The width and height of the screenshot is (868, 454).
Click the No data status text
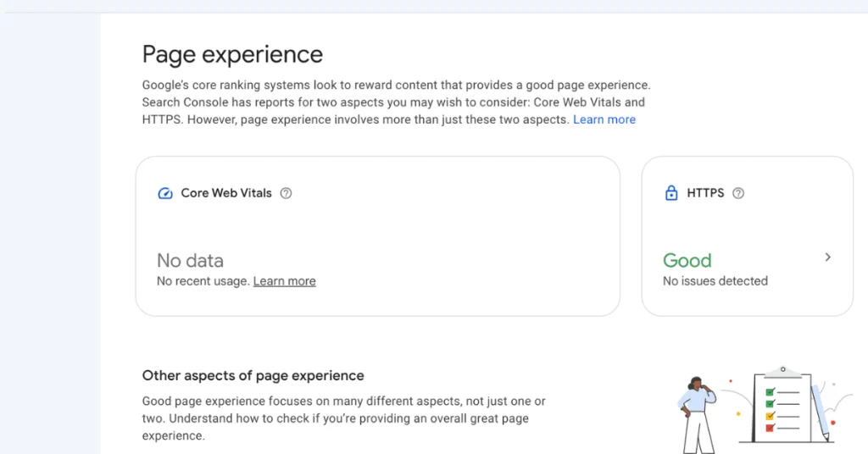(x=190, y=260)
